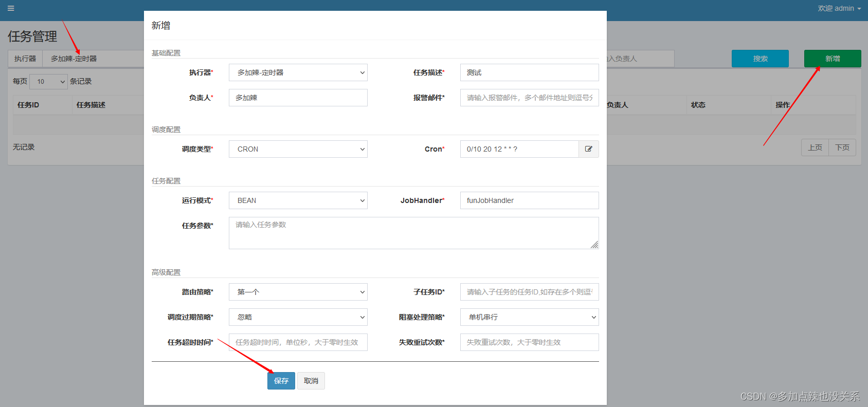Viewport: 868px width, 407px height.
Task: Focus the 负责人 input field
Action: 298,98
